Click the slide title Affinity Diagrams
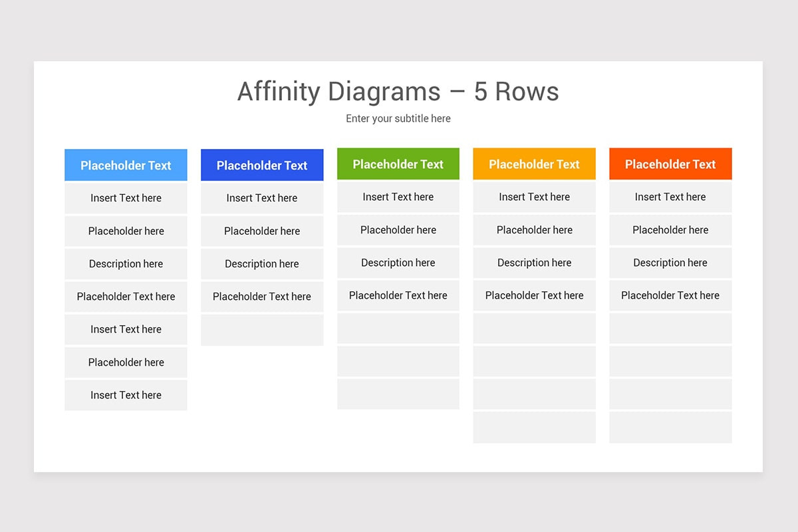Screen dimensions: 798x532 point(398,92)
